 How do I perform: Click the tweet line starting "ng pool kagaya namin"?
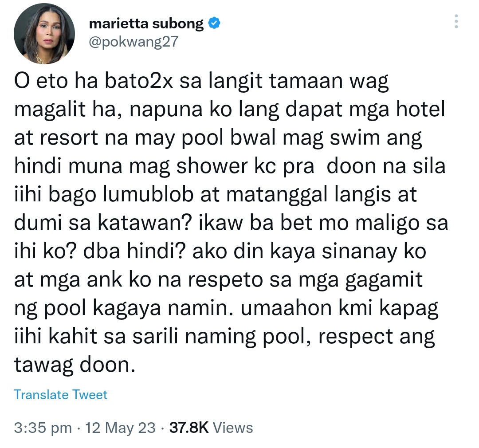click(226, 308)
